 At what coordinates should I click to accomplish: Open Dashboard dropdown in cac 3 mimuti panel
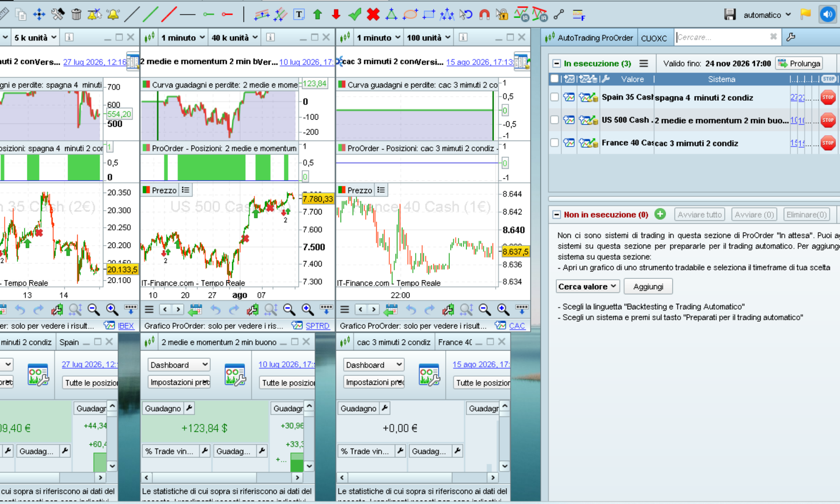[373, 365]
